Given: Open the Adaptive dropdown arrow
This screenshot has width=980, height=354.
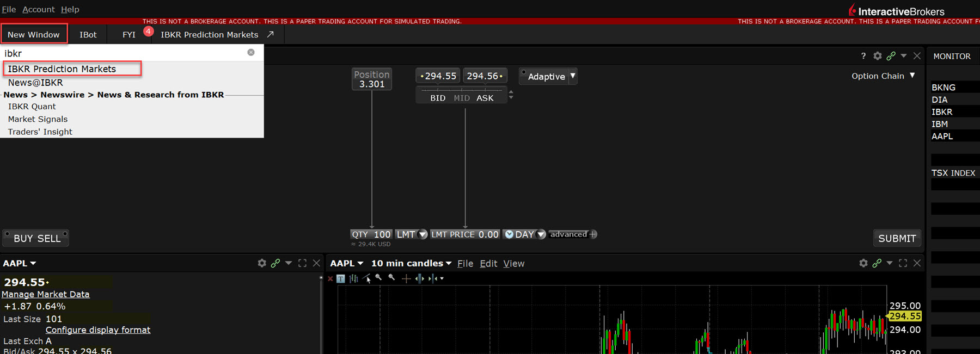Looking at the screenshot, I should click(x=573, y=76).
